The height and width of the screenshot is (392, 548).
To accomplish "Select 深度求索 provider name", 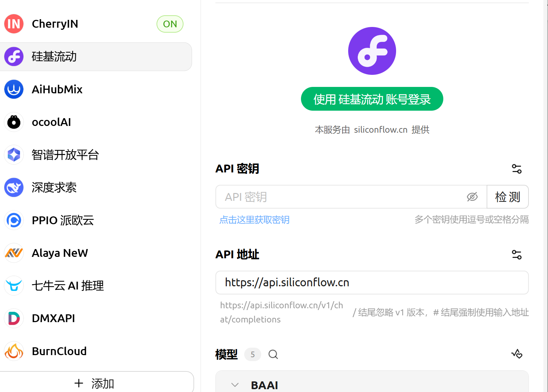I will 54,188.
